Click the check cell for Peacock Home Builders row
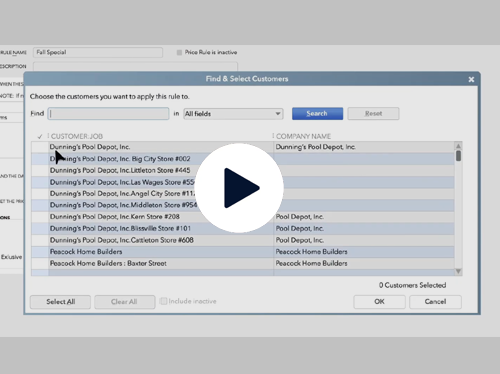This screenshot has height=374, width=500. 40,252
